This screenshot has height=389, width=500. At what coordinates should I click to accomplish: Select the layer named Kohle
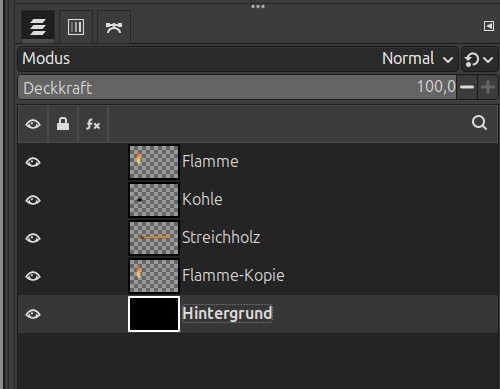(x=202, y=200)
